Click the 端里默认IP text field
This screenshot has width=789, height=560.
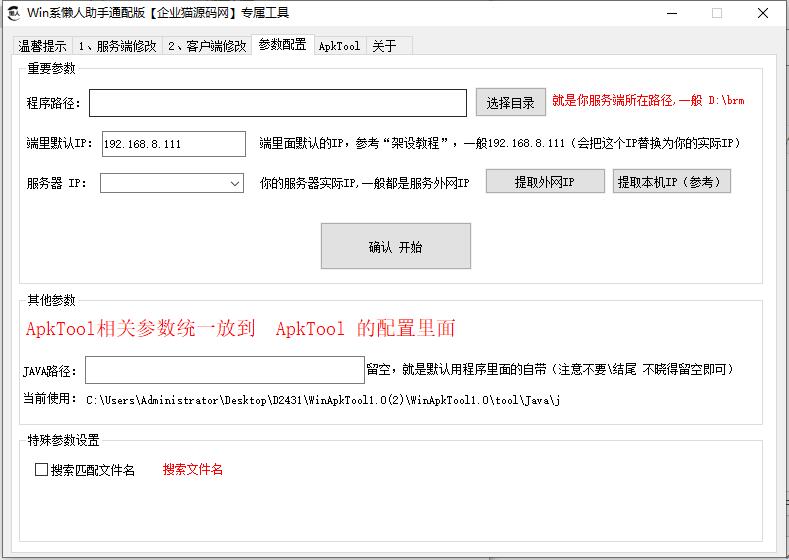173,144
